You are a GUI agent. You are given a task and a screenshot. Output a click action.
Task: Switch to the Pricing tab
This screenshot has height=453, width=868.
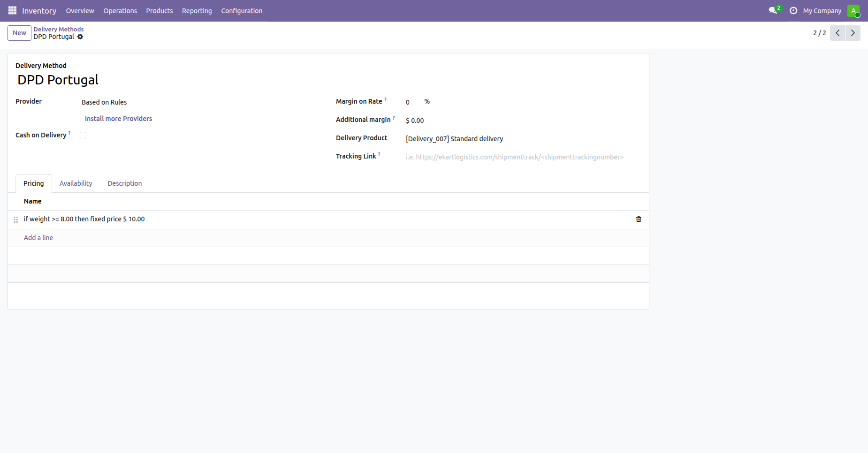(34, 183)
